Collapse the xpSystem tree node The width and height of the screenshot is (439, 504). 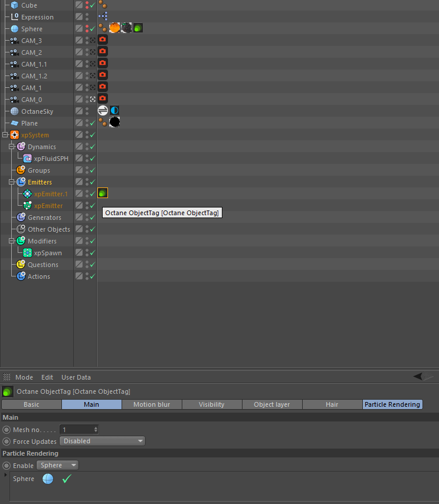5,134
